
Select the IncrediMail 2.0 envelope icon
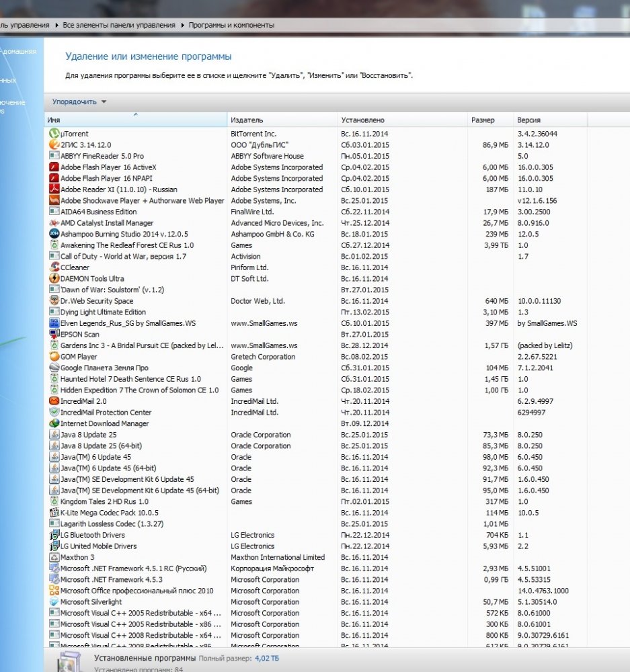pos(54,401)
